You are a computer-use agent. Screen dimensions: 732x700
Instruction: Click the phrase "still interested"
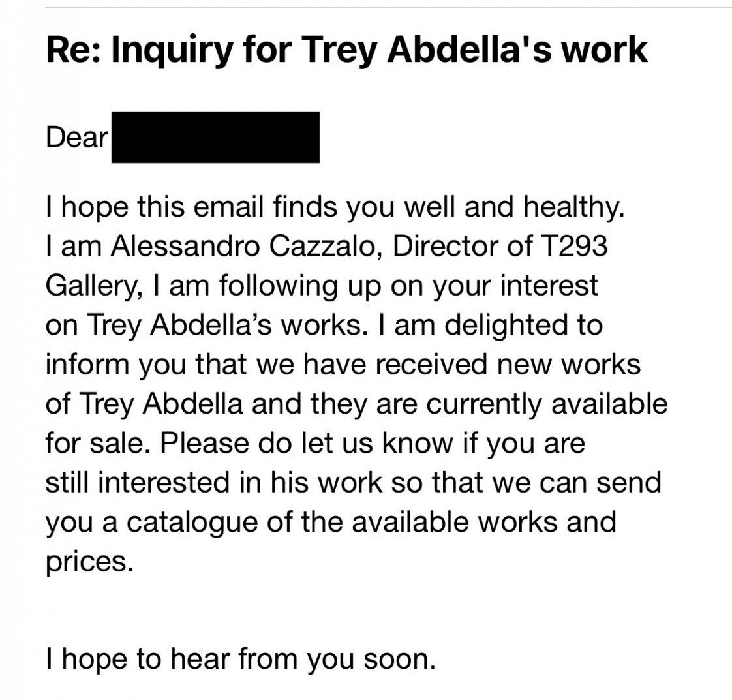pos(138,483)
